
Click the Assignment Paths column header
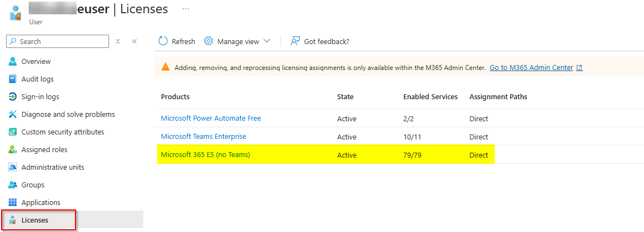coord(498,97)
